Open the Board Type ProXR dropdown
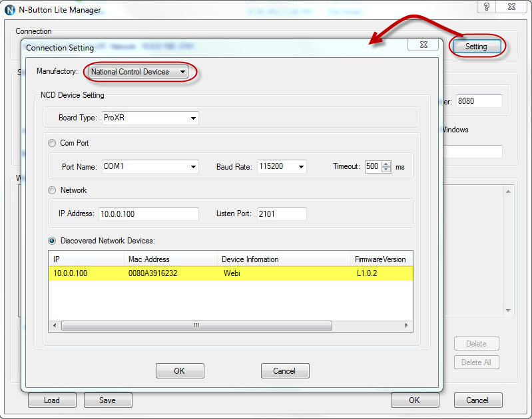Image resolution: width=532 pixels, height=419 pixels. [x=150, y=118]
